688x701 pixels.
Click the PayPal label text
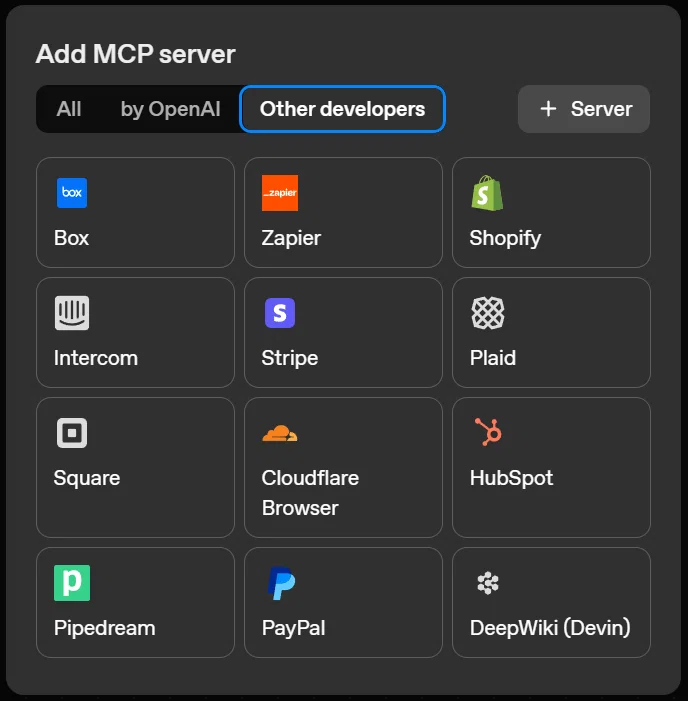click(x=293, y=628)
